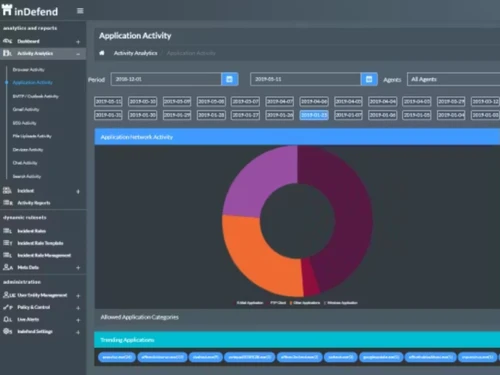Expand the Incident menu plus
Screen dimensions: 500x375
[x=78, y=191]
